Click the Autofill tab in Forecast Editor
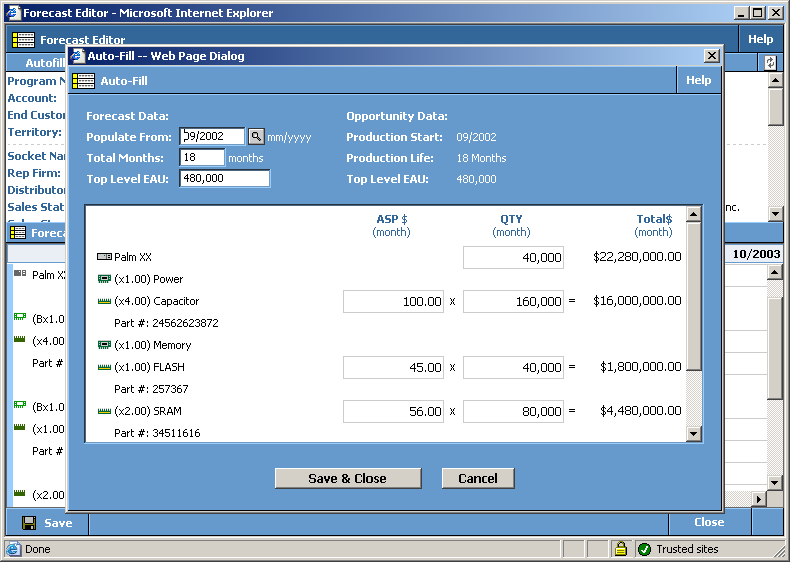Viewport: 790px width, 562px height. tap(45, 63)
